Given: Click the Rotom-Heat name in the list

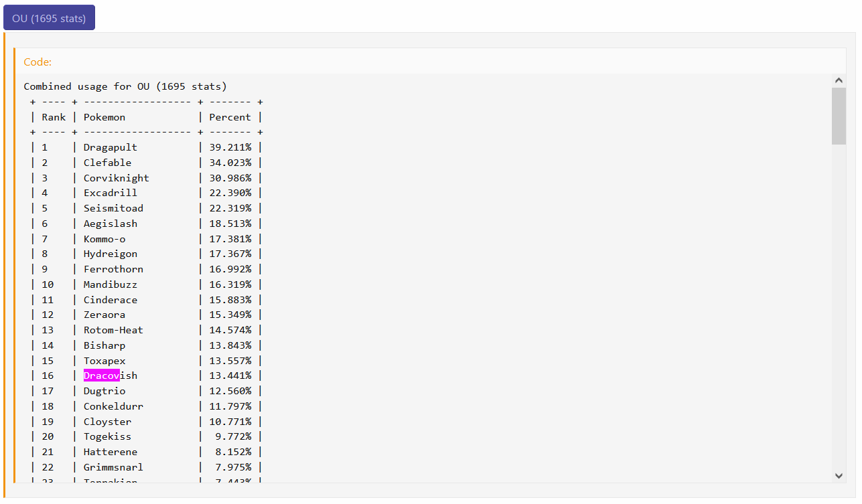Looking at the screenshot, I should click(x=113, y=330).
